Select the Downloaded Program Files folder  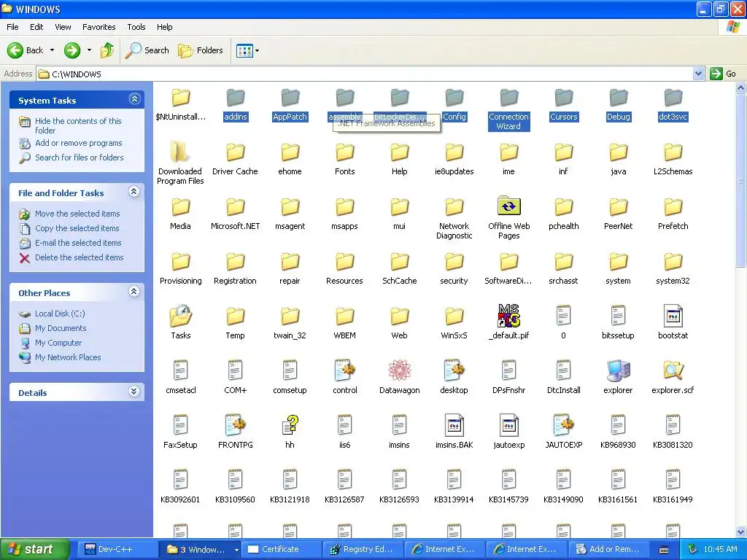tap(181, 153)
